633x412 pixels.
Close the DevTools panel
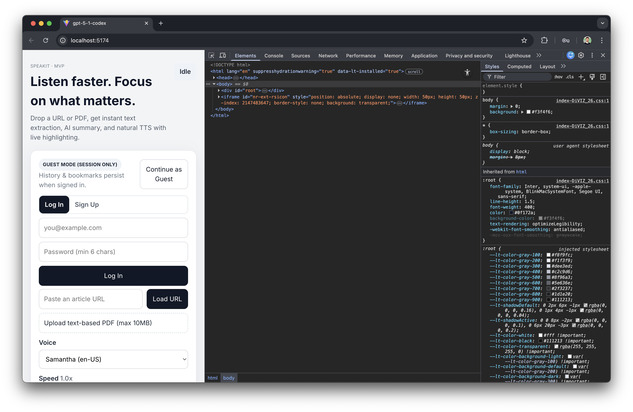(601, 55)
